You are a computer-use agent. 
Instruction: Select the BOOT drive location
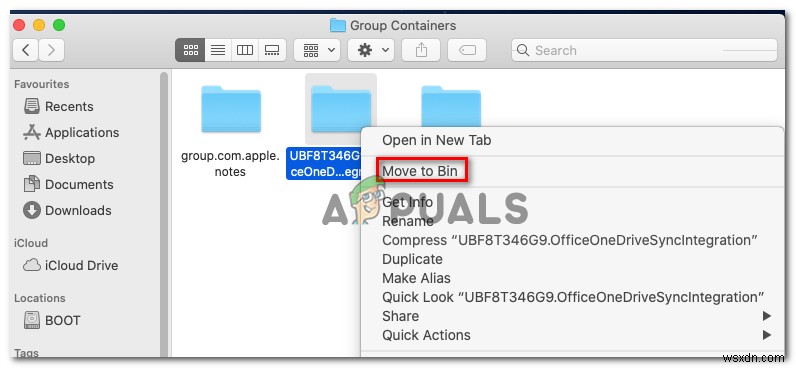pos(52,321)
